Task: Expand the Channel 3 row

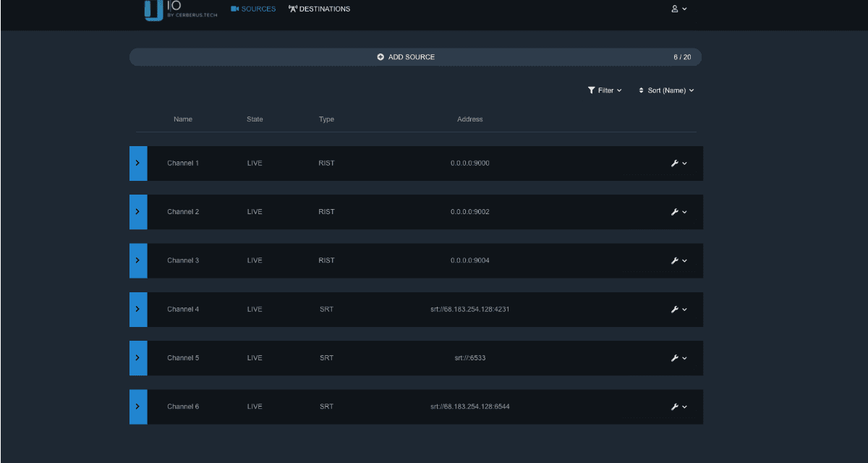Action: [x=138, y=260]
